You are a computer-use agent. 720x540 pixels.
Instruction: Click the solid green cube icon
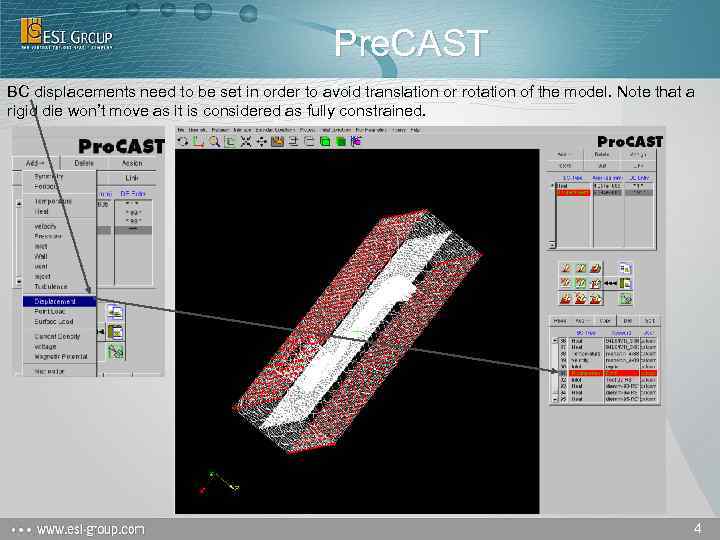tap(341, 142)
